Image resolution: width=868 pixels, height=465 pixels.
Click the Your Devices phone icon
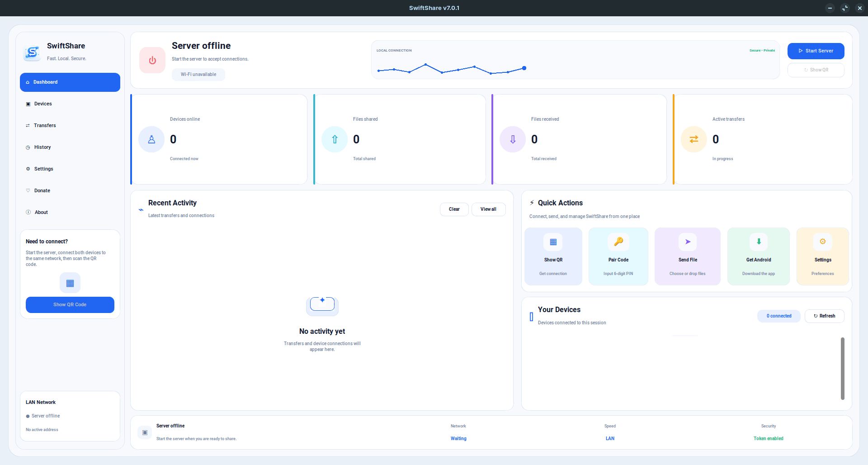pos(532,317)
